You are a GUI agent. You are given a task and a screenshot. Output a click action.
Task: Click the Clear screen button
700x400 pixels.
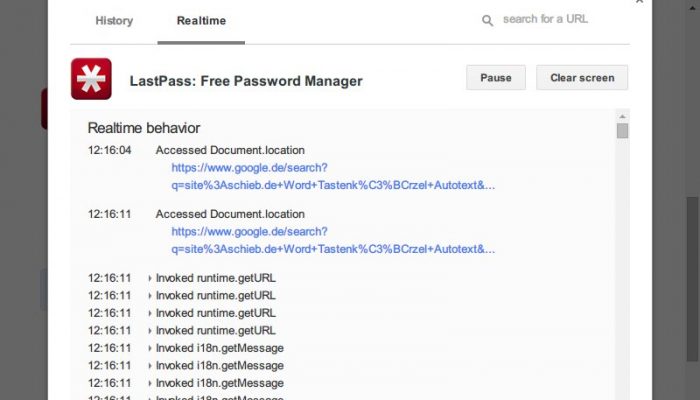(582, 78)
